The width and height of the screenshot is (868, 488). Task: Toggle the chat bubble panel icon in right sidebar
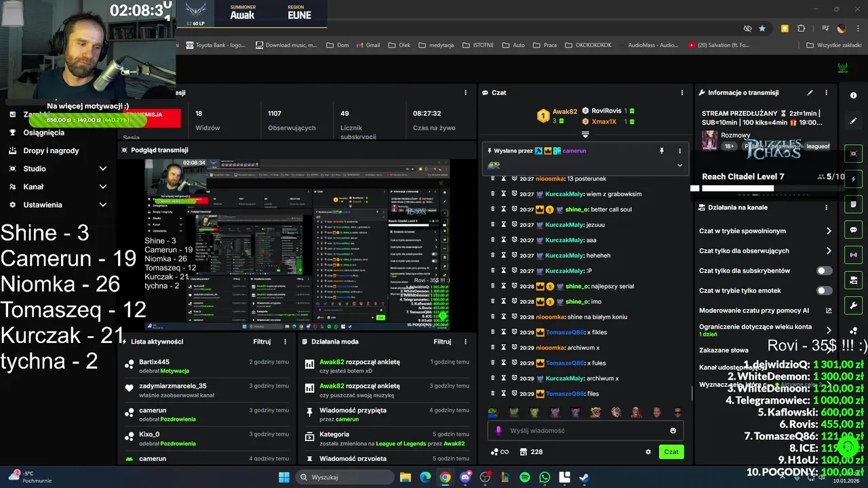tap(853, 230)
